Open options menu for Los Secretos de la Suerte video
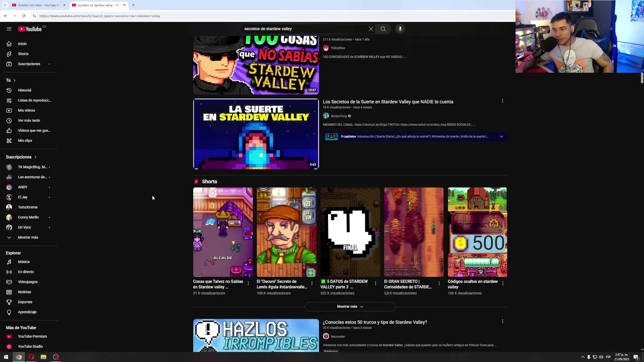Image resolution: width=644 pixels, height=362 pixels. pos(502,101)
